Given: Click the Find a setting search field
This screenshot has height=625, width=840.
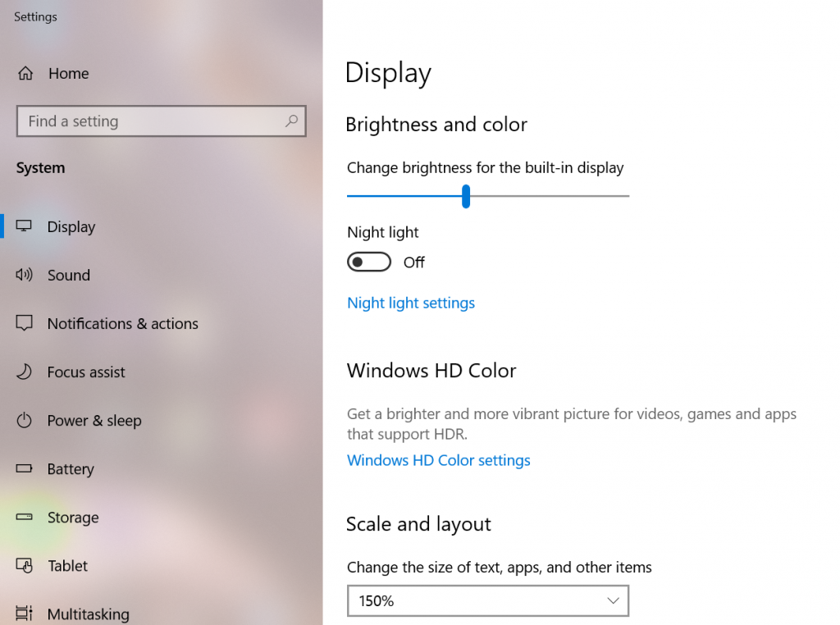Looking at the screenshot, I should [x=162, y=121].
